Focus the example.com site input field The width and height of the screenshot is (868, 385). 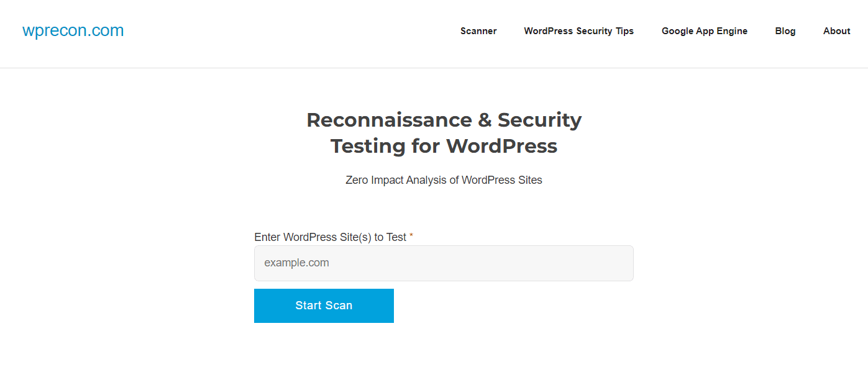click(444, 263)
